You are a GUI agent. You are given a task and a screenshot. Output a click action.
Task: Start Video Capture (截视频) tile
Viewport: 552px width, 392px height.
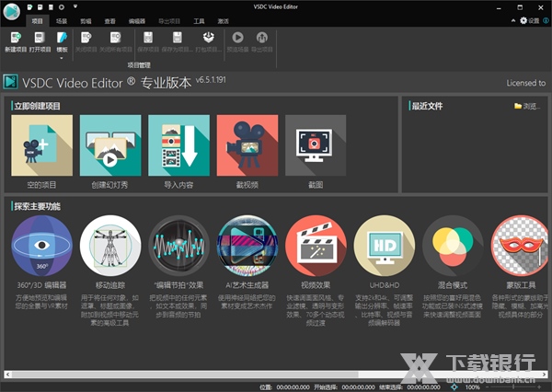(247, 145)
